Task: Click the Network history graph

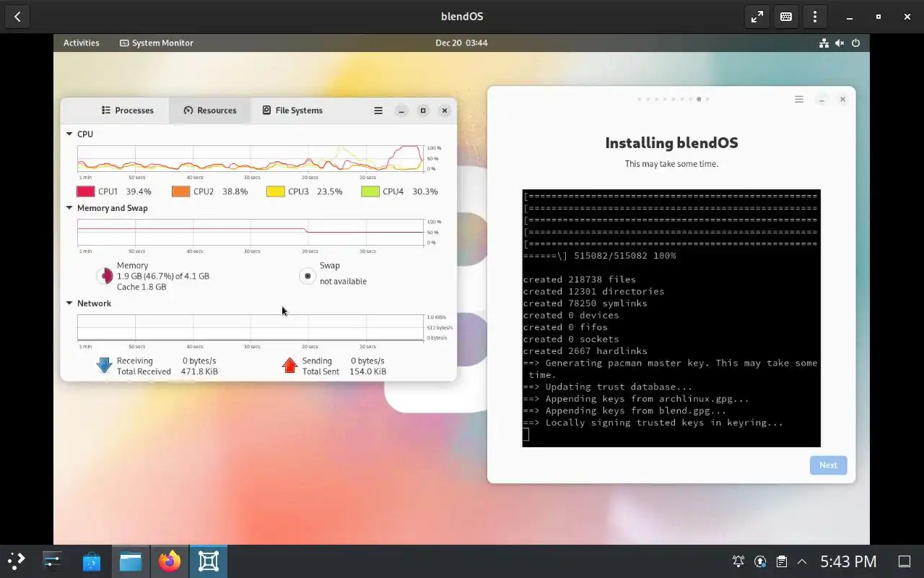Action: point(250,327)
